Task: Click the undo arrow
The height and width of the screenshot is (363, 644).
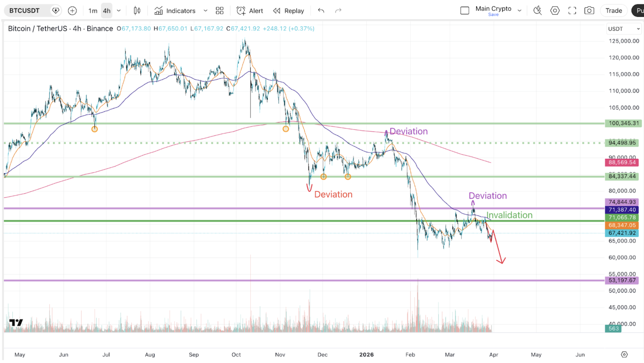Action: pos(321,11)
